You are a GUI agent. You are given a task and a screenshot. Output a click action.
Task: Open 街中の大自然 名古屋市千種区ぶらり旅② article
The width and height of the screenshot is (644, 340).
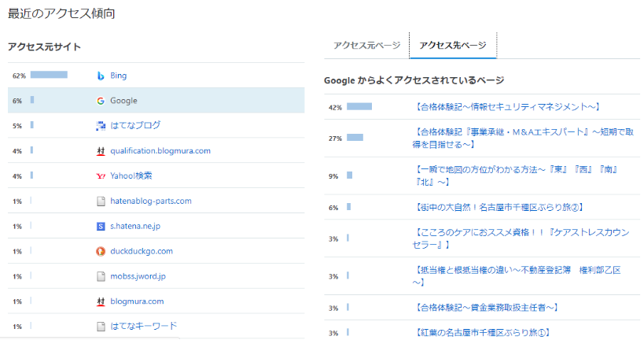pos(499,207)
